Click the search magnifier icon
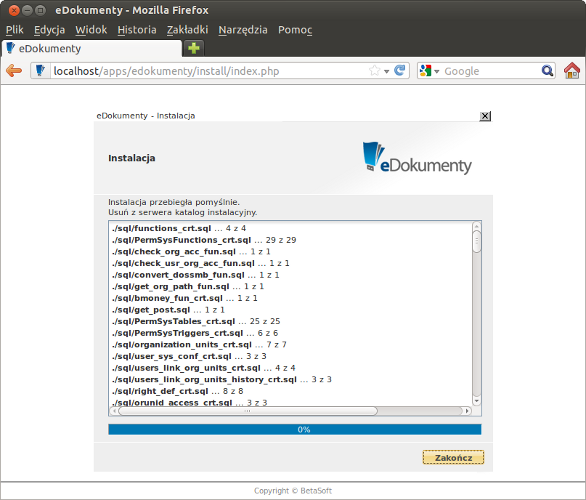The width and height of the screenshot is (586, 500). click(547, 70)
